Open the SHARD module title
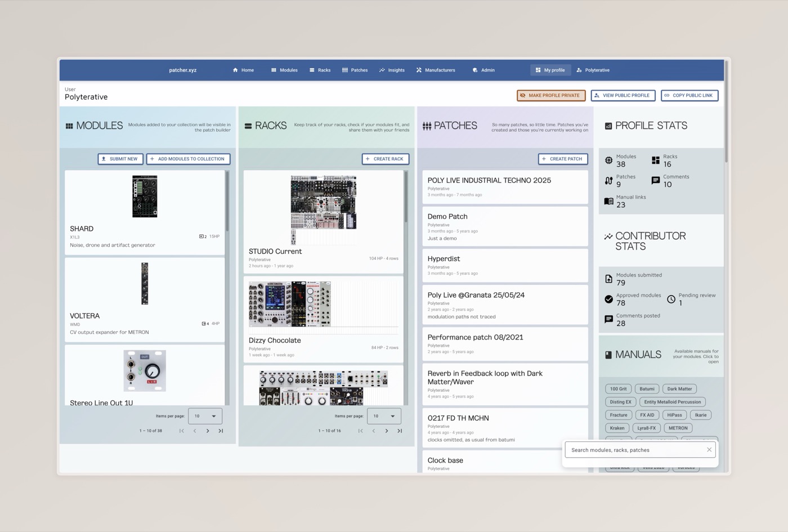The width and height of the screenshot is (788, 532). point(82,229)
